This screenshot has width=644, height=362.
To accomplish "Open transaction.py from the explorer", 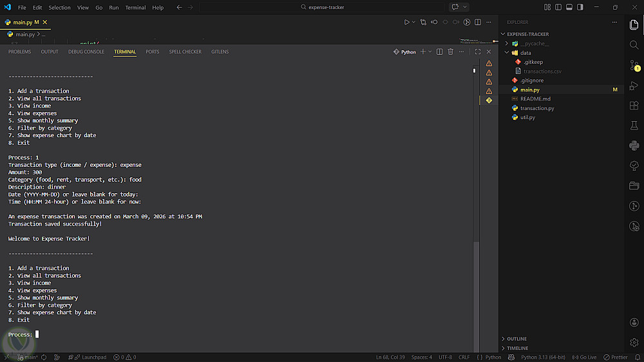I will (x=537, y=108).
